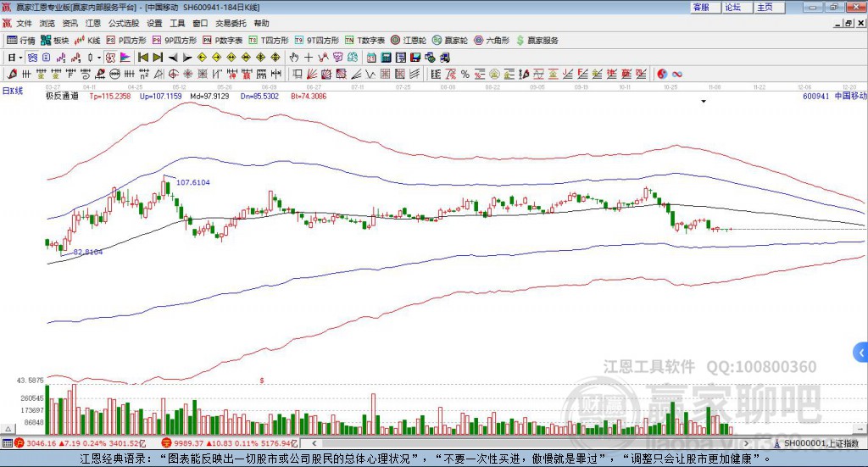
Task: Open the 江恩 menu
Action: [x=93, y=23]
